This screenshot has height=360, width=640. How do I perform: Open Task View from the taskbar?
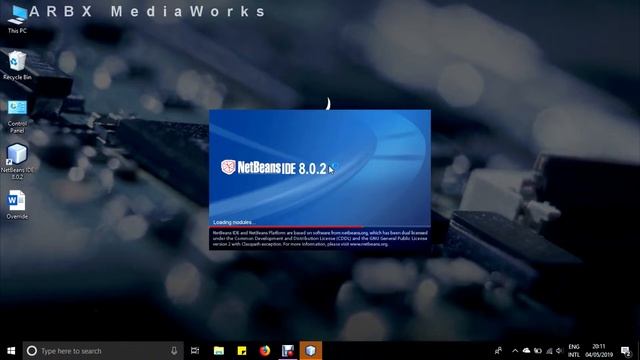click(x=195, y=351)
